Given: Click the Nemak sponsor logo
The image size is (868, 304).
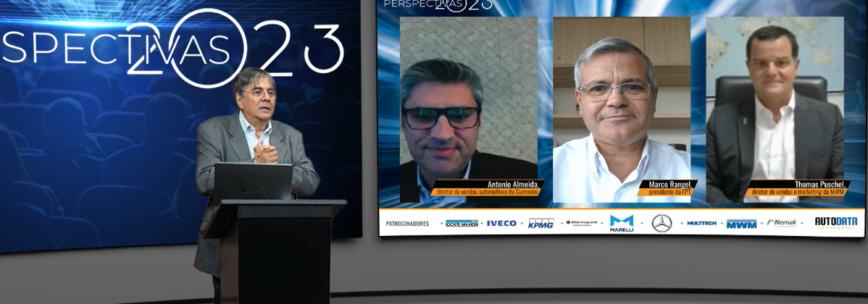Looking at the screenshot, I should (x=782, y=223).
